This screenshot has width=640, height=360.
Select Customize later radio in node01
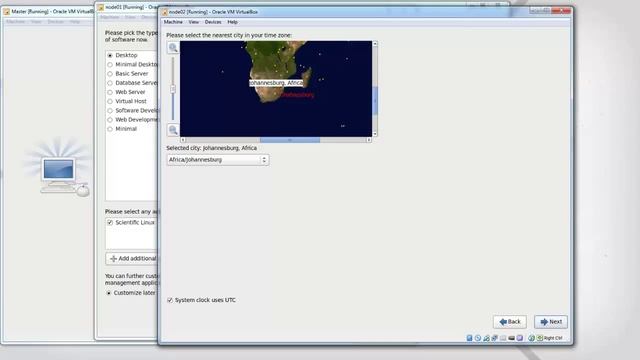(109, 293)
